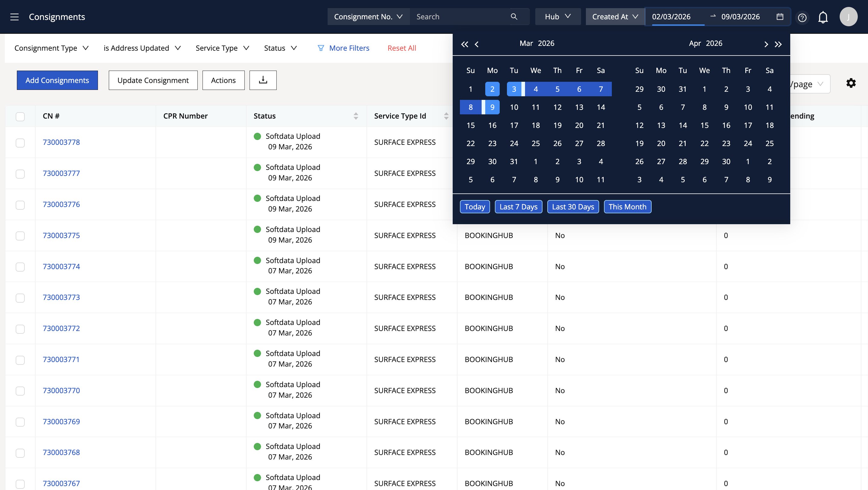Expand the Status filter dropdown
The height and width of the screenshot is (490, 868).
tap(280, 48)
